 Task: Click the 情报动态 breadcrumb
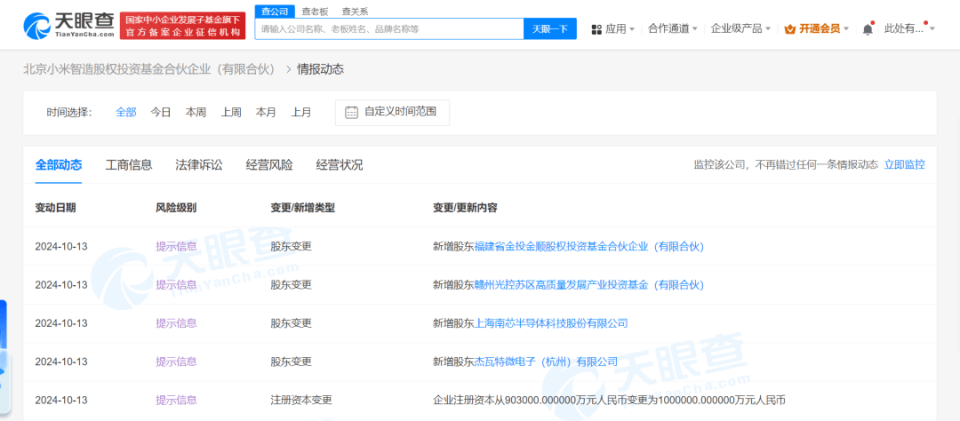click(x=320, y=69)
